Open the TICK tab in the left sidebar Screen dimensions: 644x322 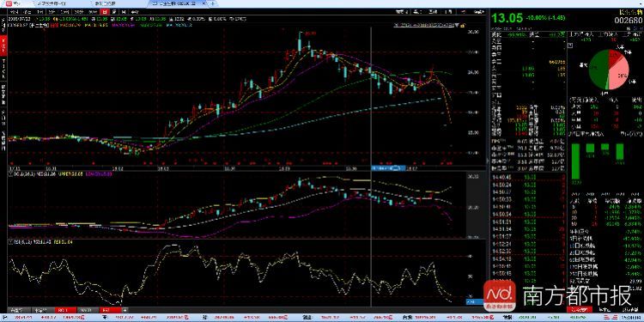(3, 68)
